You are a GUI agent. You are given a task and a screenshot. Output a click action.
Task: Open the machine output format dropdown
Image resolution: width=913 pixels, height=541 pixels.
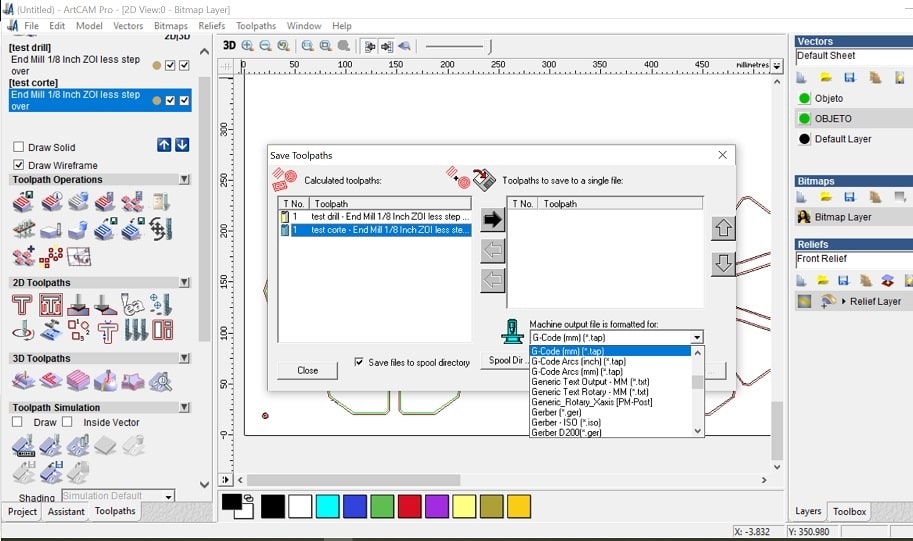click(696, 337)
